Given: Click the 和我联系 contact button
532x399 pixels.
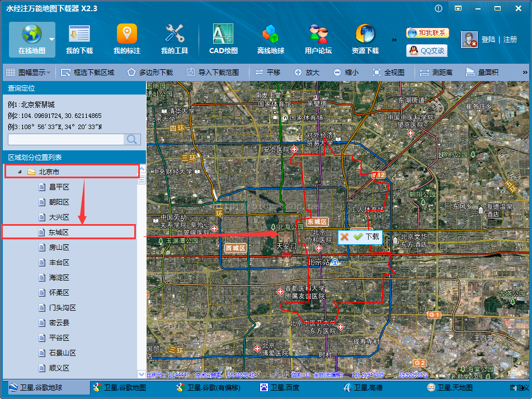Looking at the screenshot, I should tap(427, 33).
